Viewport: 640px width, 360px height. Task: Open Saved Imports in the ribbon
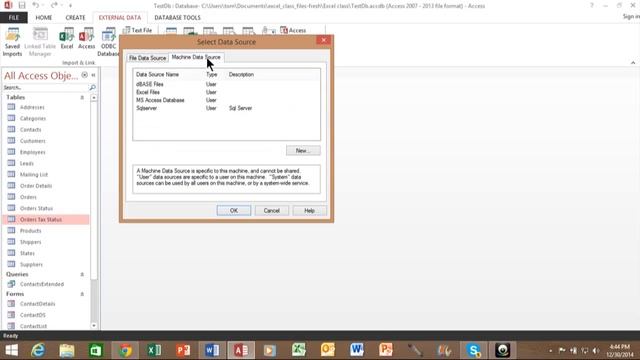pos(12,42)
